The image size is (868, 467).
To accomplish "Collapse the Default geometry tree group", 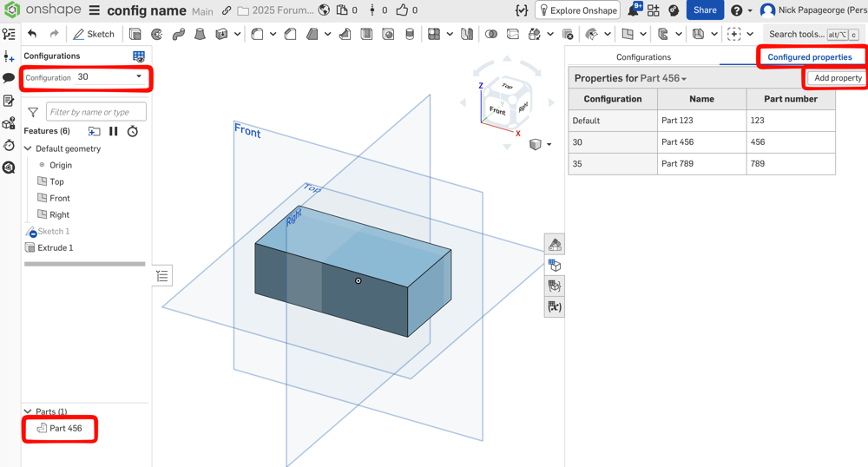I will click(x=28, y=148).
